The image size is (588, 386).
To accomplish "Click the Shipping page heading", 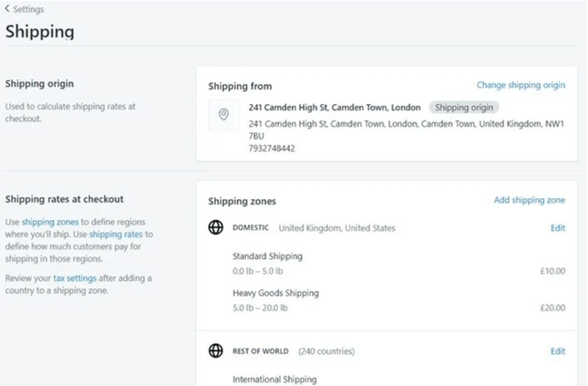I will pos(40,32).
